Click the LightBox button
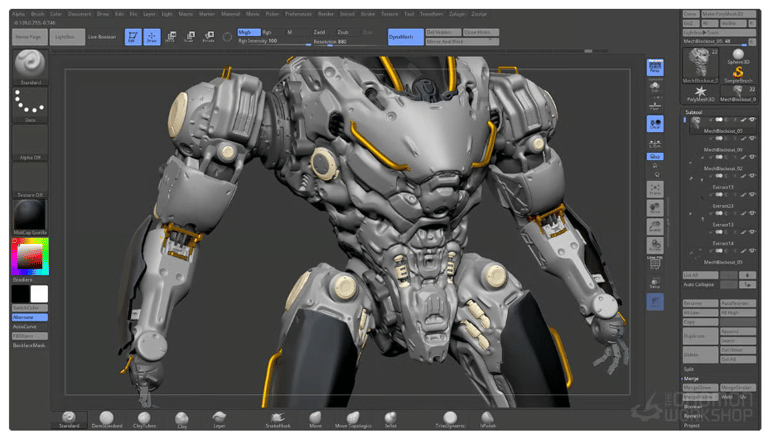768x438 pixels. pyautogui.click(x=68, y=36)
